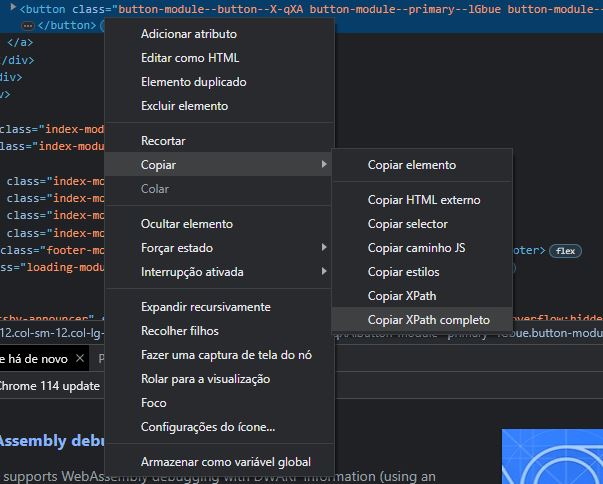The image size is (603, 484).
Task: Click Copiar HTML externo
Action: (424, 200)
